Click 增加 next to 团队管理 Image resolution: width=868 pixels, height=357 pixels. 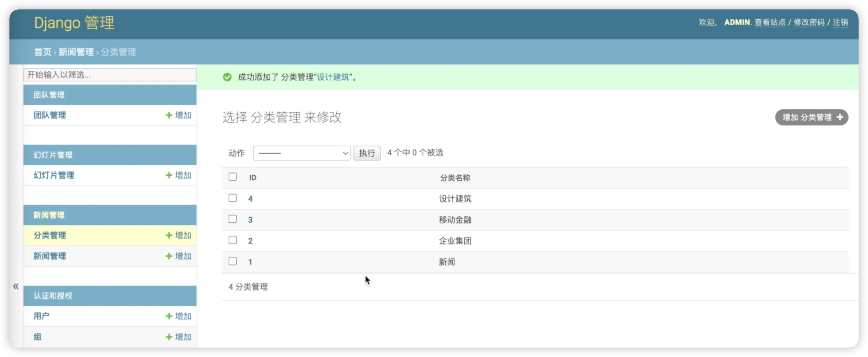point(183,115)
